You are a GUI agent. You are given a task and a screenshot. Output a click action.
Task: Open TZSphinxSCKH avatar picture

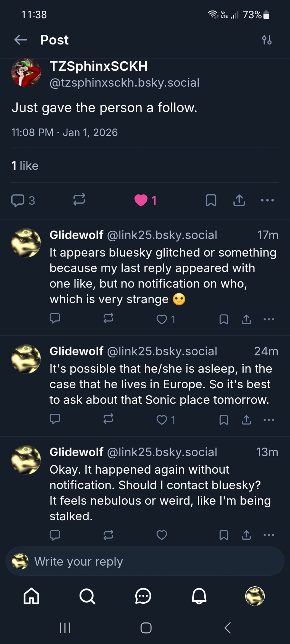pyautogui.click(x=26, y=73)
